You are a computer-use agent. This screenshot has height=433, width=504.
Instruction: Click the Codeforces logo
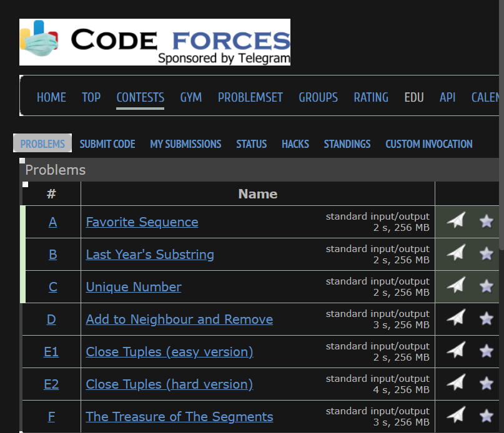154,41
